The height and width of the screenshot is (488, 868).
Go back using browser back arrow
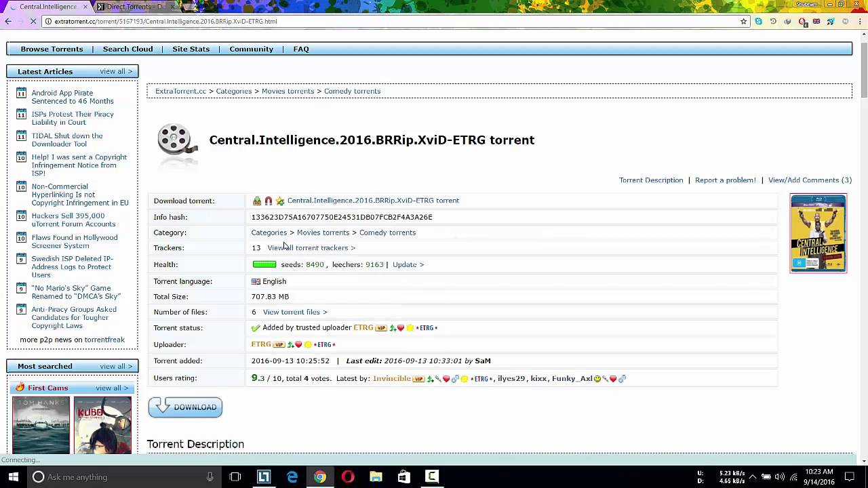(x=8, y=21)
